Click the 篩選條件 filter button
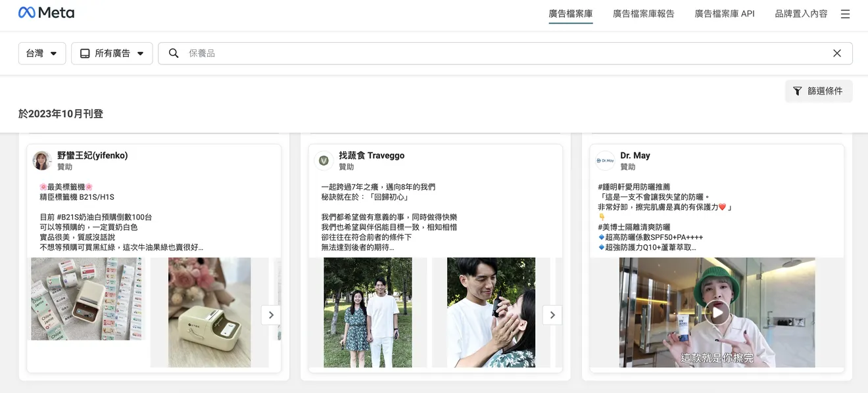This screenshot has height=393, width=868. coord(819,91)
